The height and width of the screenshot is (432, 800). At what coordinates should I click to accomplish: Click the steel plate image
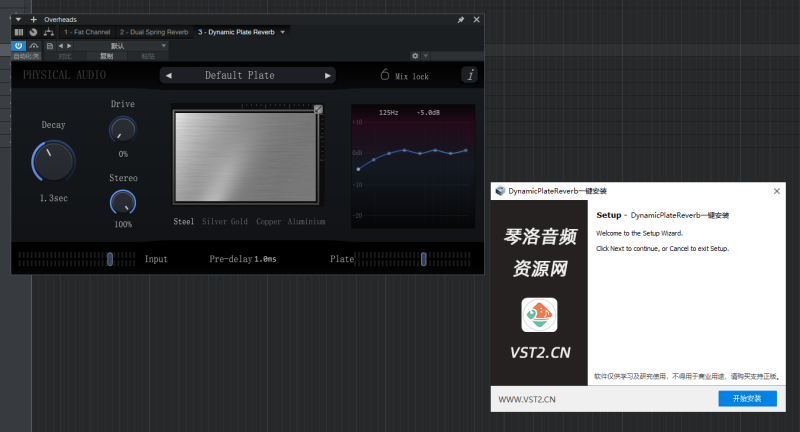coord(246,157)
